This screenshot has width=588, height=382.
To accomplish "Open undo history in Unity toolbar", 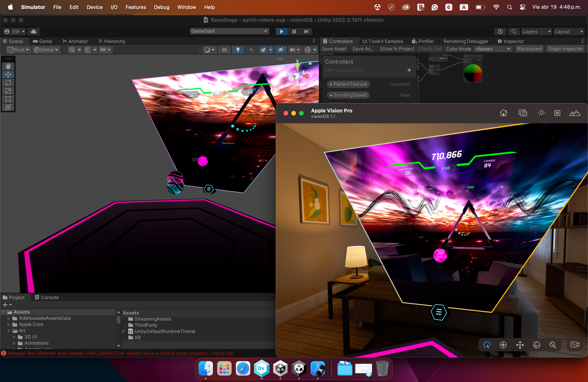I will pos(500,31).
